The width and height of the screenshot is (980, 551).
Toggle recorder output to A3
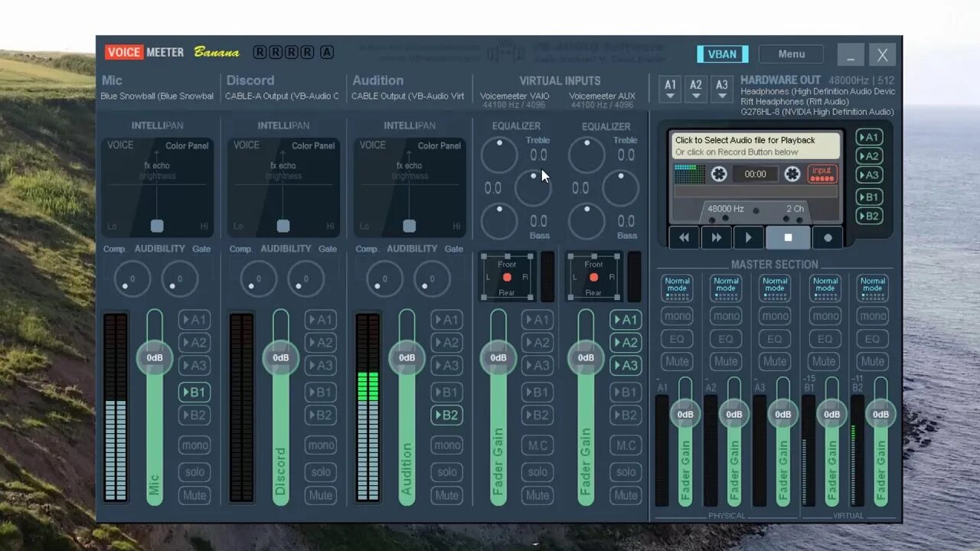tap(869, 174)
